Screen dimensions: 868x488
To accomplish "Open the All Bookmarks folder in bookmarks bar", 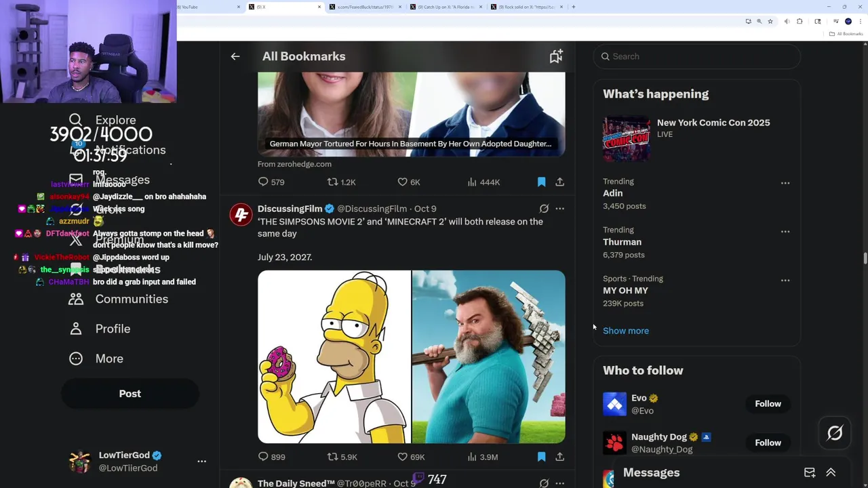I will pos(846,34).
